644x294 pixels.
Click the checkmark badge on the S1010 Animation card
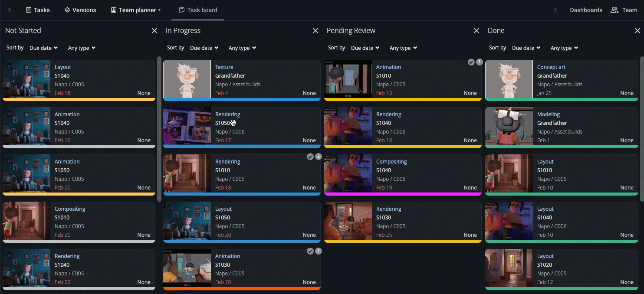click(471, 62)
